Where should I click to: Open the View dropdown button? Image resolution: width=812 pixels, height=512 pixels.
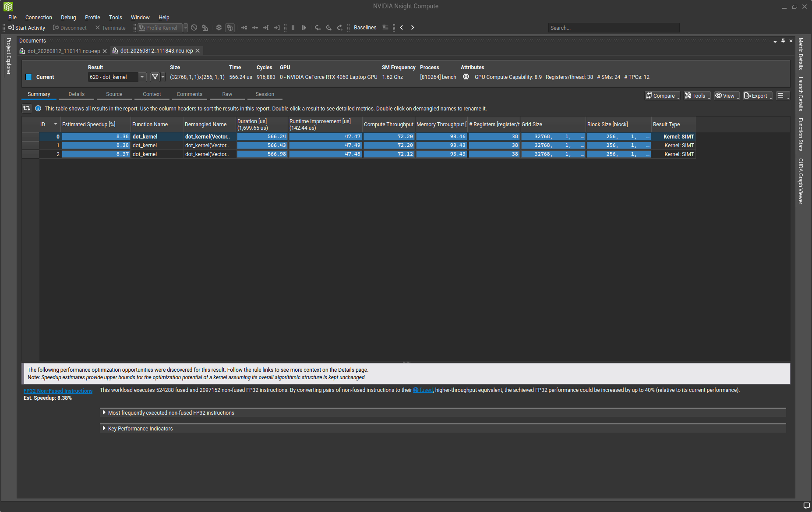(x=727, y=96)
